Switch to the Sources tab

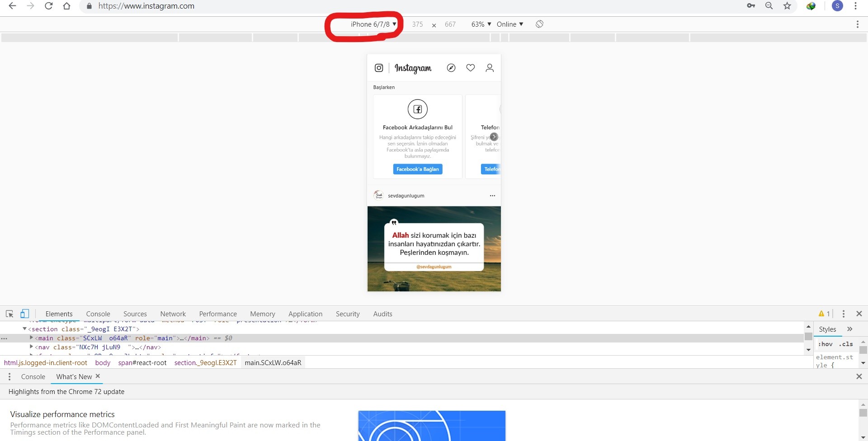coord(135,314)
